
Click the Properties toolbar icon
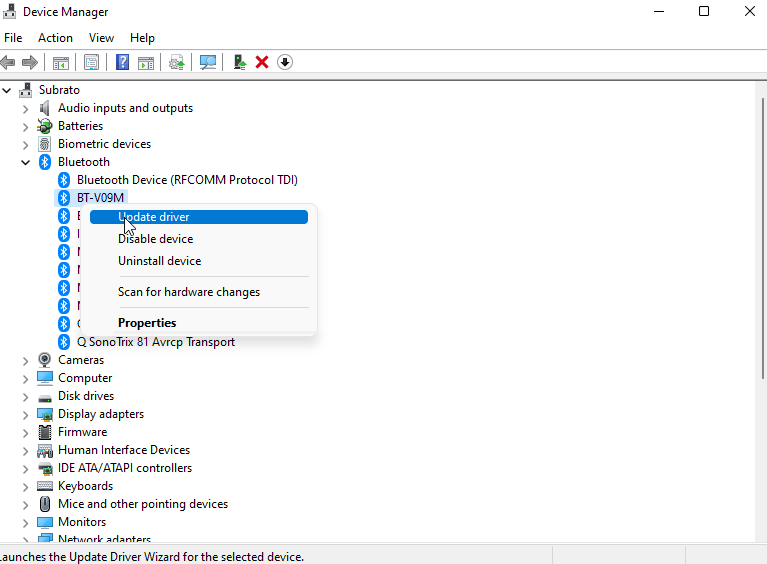(x=91, y=62)
